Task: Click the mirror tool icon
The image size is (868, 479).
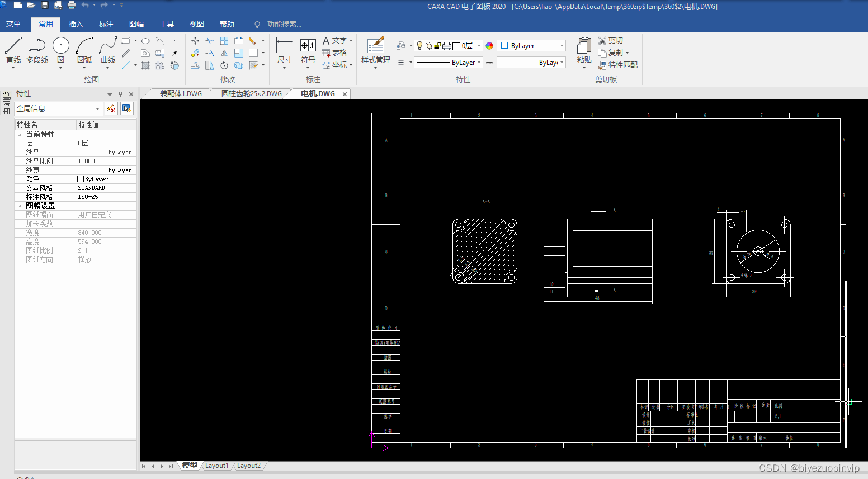Action: 224,53
